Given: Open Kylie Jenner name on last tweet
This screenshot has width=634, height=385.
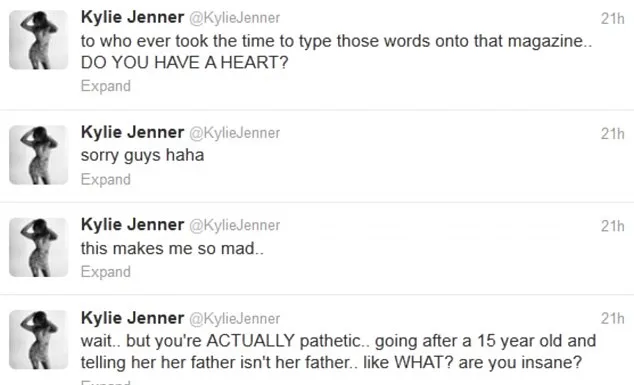Looking at the screenshot, I should [x=132, y=318].
